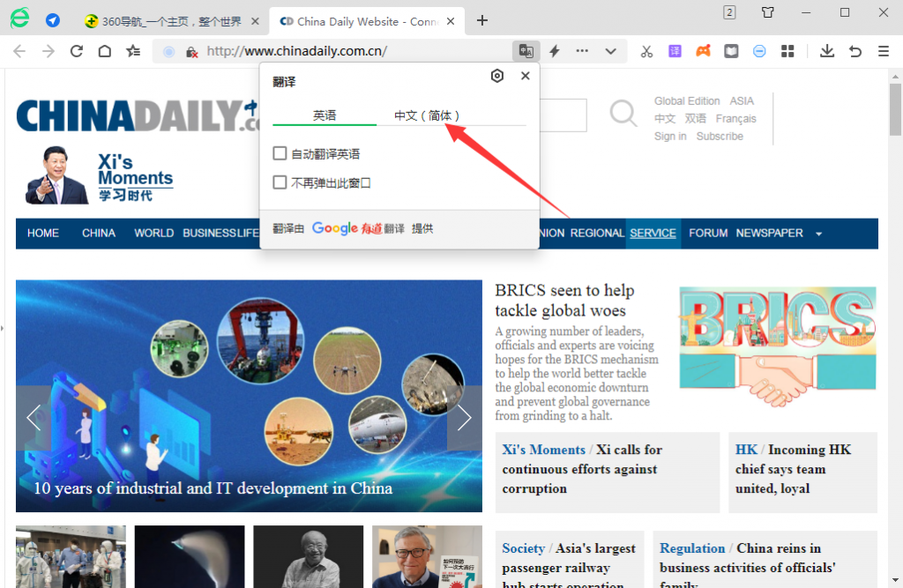903x588 pixels.
Task: Open translate popup settings gear icon
Action: (x=497, y=76)
